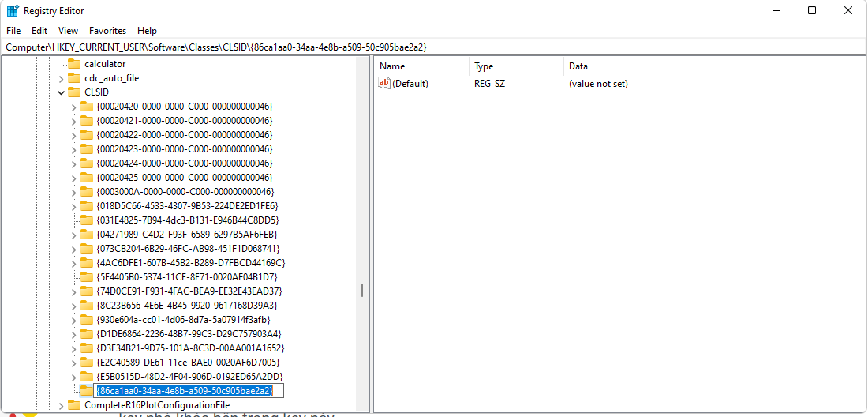Select key {04271989-C4D2-F93F-6589-6297B5AF6FEB}
The image size is (868, 417).
pos(186,235)
